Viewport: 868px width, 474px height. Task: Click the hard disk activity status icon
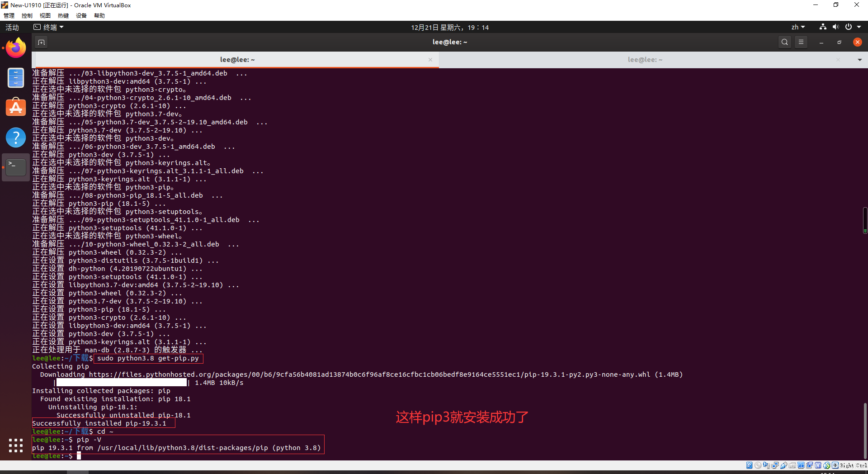point(749,465)
